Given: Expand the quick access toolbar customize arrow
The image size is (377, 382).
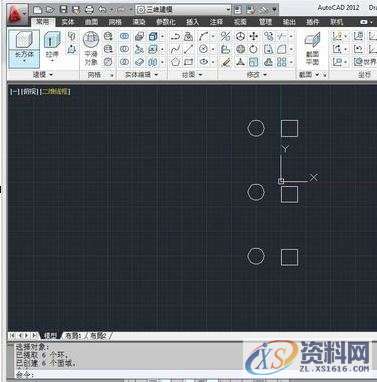Looking at the screenshot, I should (x=274, y=10).
